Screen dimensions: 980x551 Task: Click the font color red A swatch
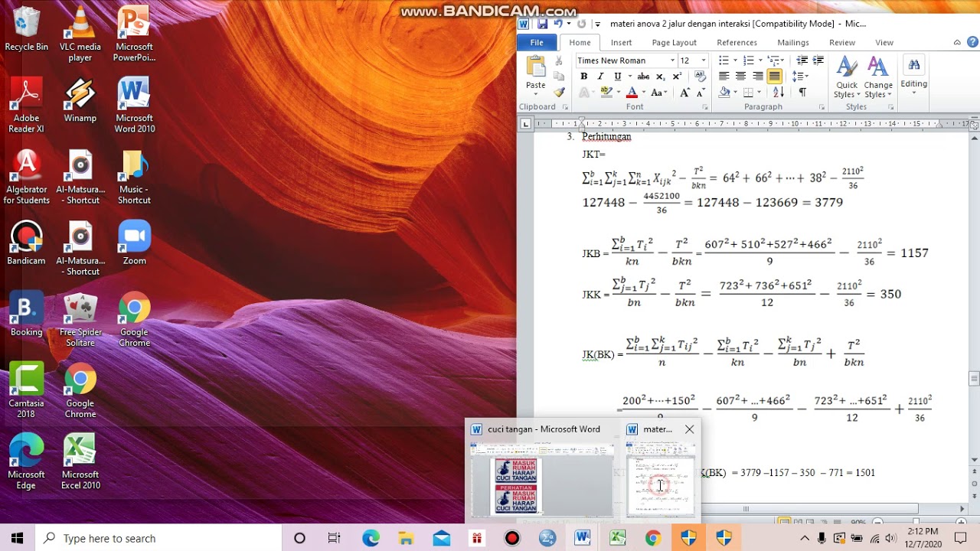pos(632,93)
